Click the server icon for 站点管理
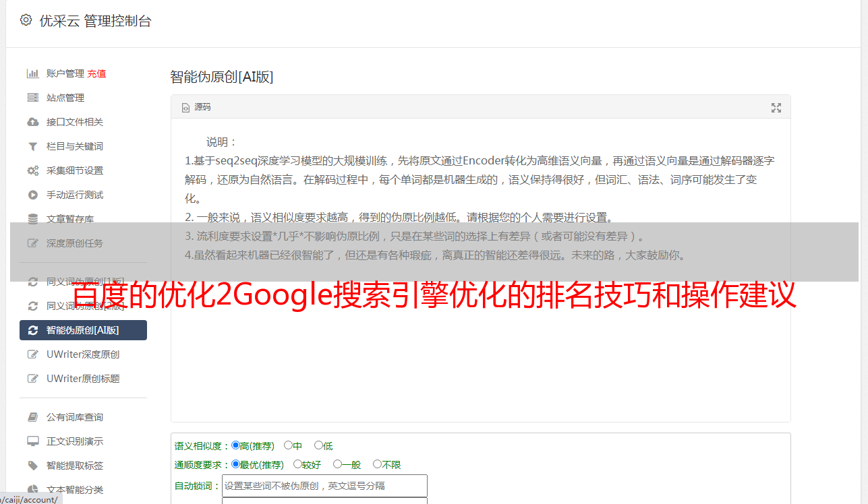 click(32, 98)
